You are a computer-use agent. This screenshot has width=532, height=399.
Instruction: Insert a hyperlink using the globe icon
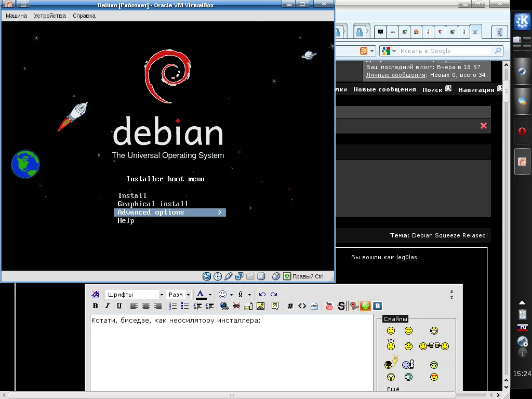224,306
